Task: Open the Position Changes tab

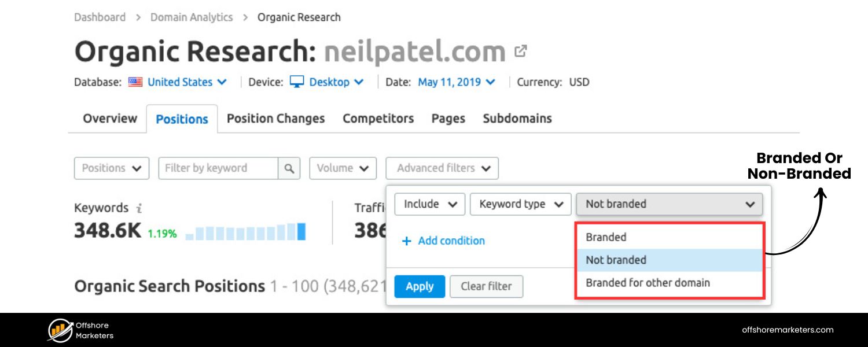Action: tap(275, 119)
